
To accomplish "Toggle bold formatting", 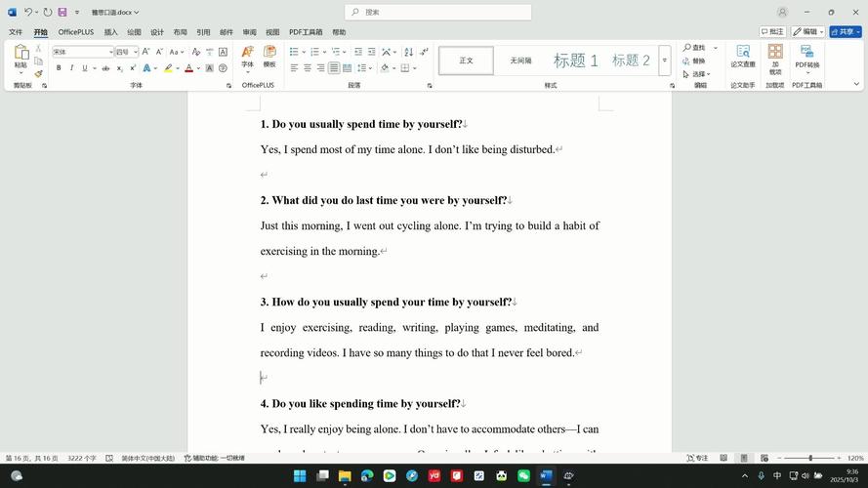I will [59, 68].
